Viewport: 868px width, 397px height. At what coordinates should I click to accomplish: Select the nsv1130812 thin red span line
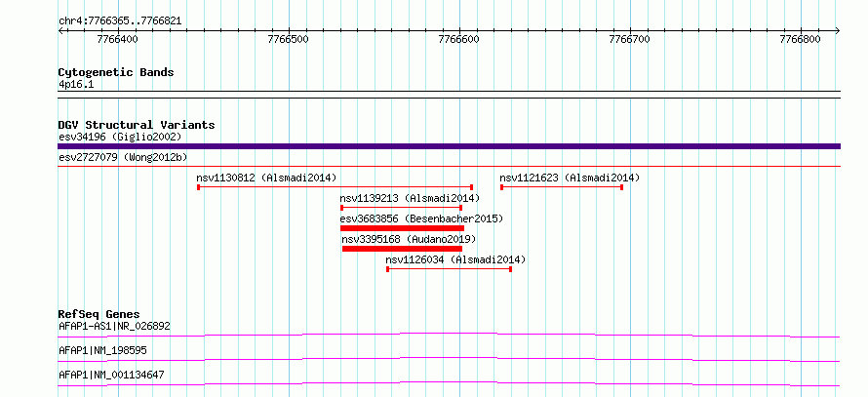(335, 187)
